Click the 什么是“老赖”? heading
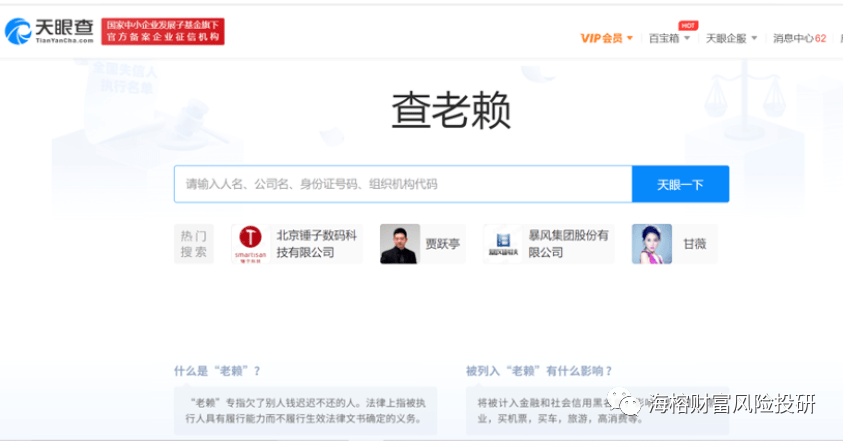The width and height of the screenshot is (843, 441). tap(217, 371)
